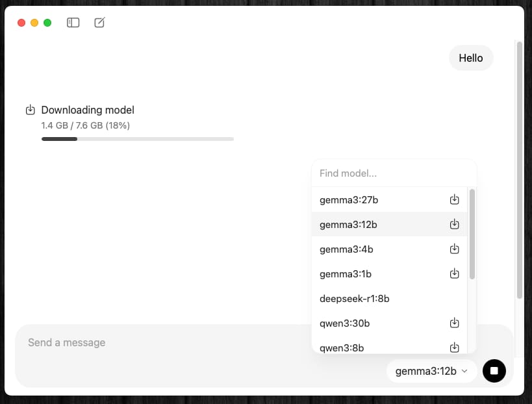
Task: Download the gemma3:4b model via icon
Action: click(x=455, y=249)
